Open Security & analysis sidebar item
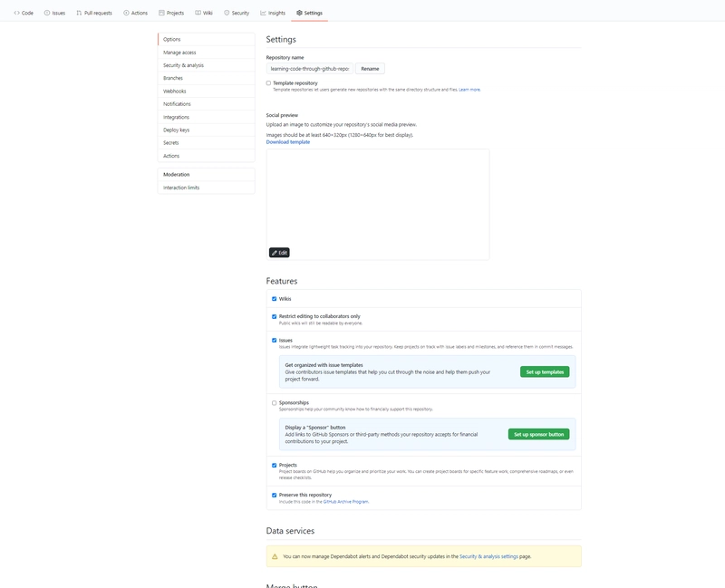725x588 pixels. pyautogui.click(x=207, y=65)
